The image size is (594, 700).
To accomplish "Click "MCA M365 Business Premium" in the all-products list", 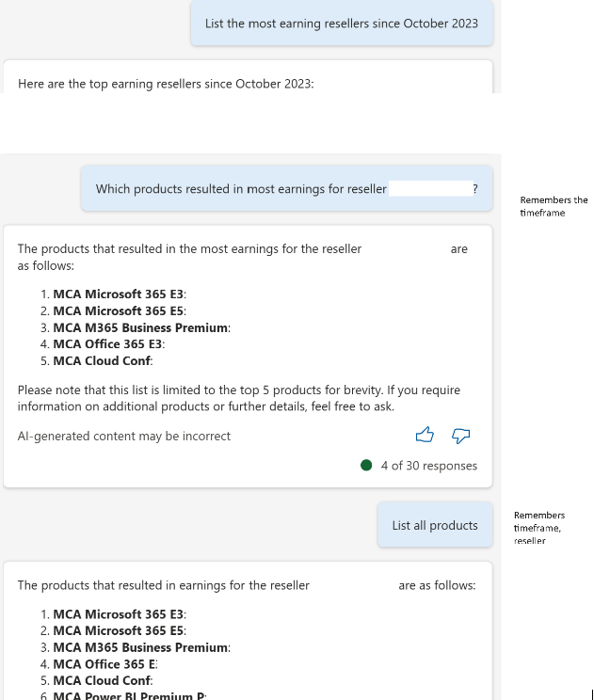I will click(x=140, y=647).
